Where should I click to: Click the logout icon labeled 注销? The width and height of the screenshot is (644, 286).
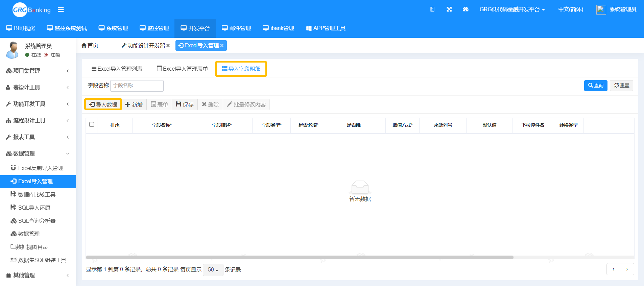pyautogui.click(x=52, y=55)
